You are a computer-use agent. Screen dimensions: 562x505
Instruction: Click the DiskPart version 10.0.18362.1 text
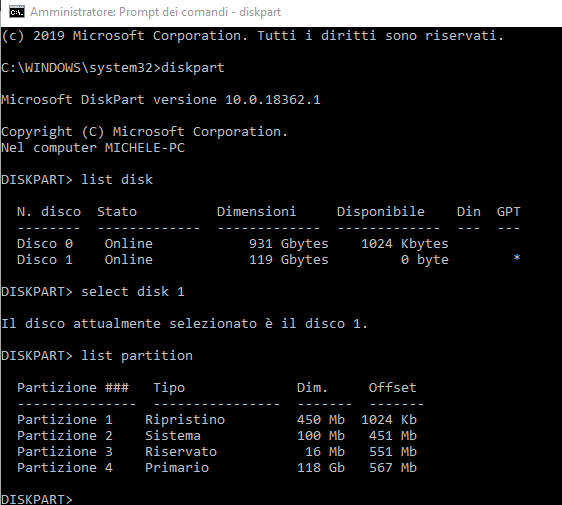click(x=273, y=100)
